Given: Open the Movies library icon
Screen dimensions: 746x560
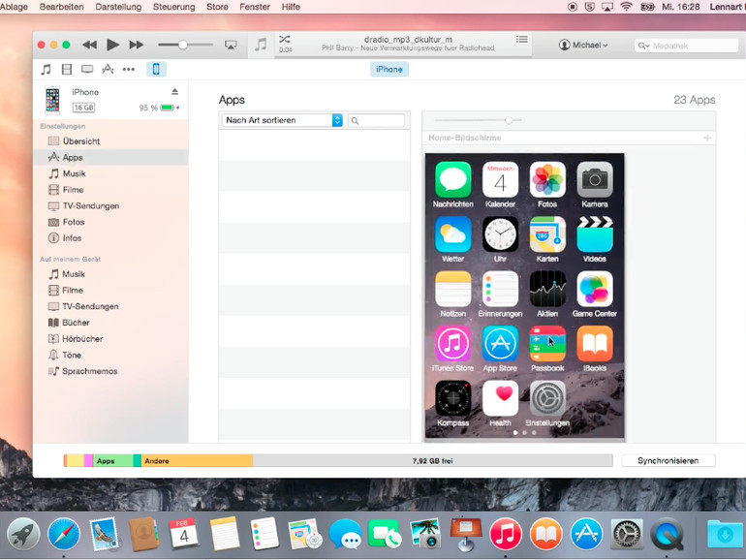Looking at the screenshot, I should pos(67,70).
